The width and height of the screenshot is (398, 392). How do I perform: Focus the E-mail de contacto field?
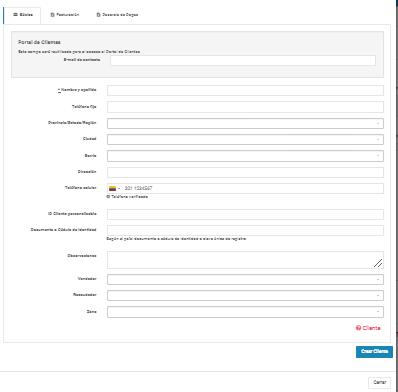(x=243, y=60)
